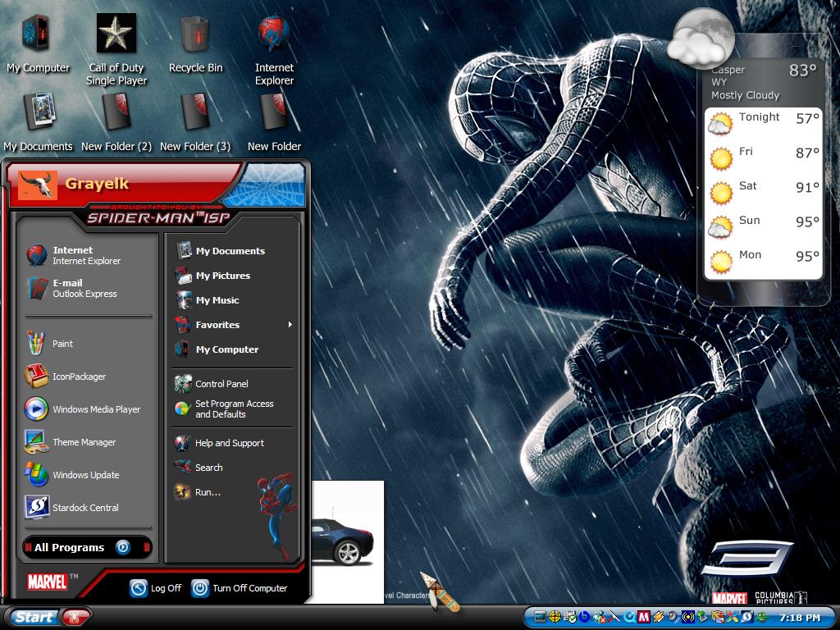The width and height of the screenshot is (840, 630).
Task: Click the Mostly Cloudy current weather icon
Action: click(x=701, y=39)
